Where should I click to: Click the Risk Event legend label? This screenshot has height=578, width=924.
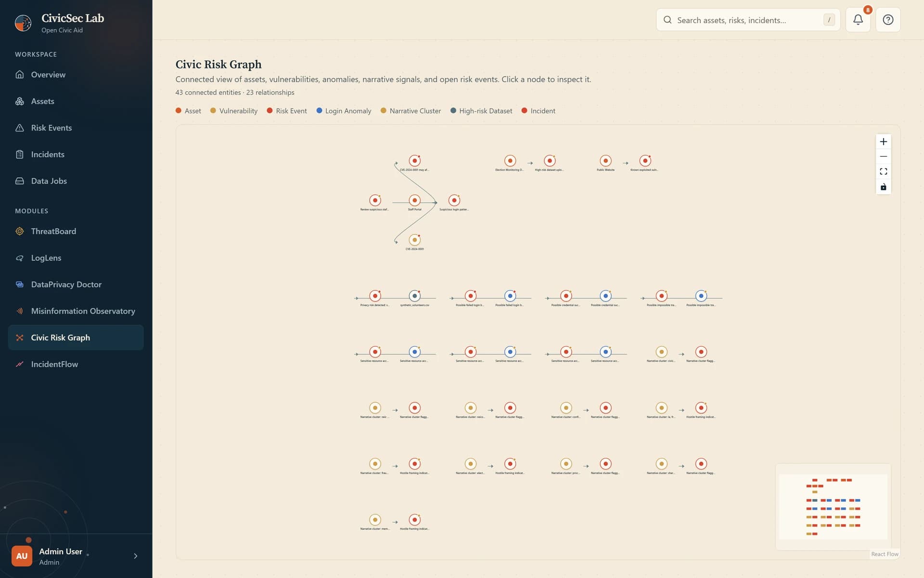[291, 111]
